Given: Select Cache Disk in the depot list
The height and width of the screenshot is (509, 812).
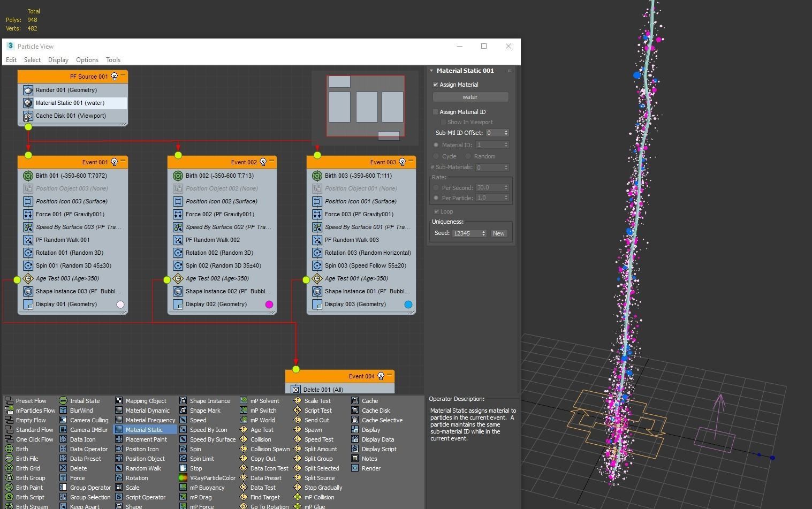Looking at the screenshot, I should [x=376, y=411].
